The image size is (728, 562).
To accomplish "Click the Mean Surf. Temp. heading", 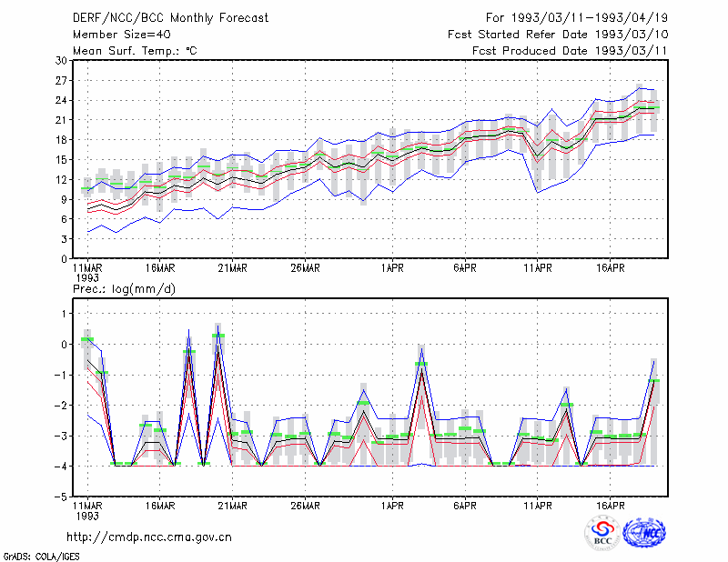I will [x=135, y=51].
